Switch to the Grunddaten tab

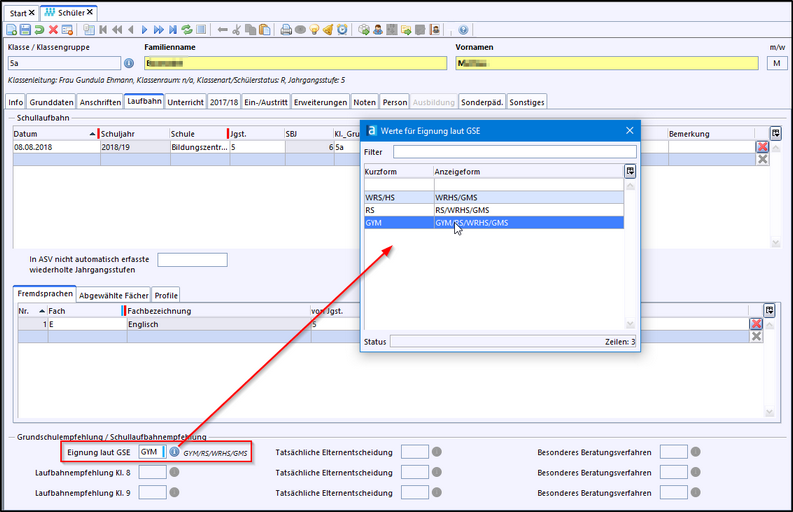[x=50, y=102]
